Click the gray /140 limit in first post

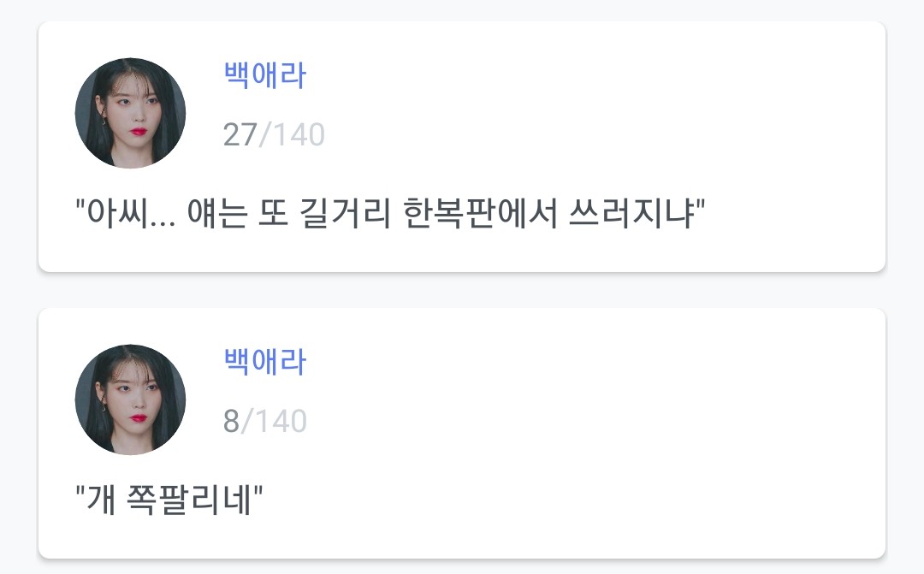(293, 134)
